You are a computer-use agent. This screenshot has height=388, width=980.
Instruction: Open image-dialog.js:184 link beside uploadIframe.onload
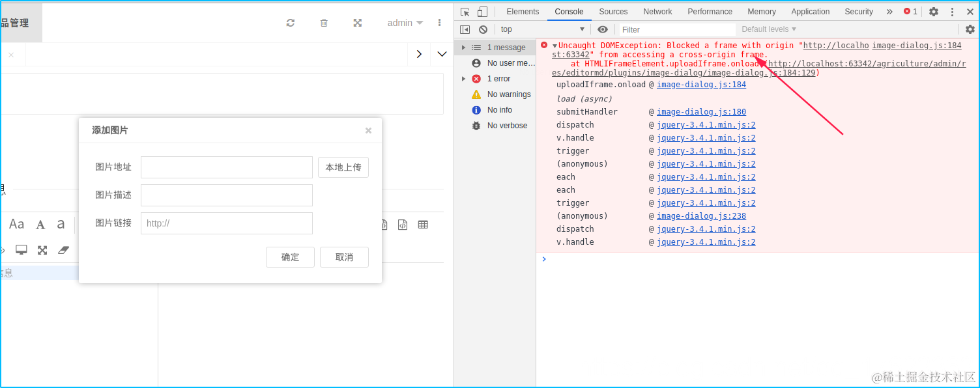[x=701, y=85]
